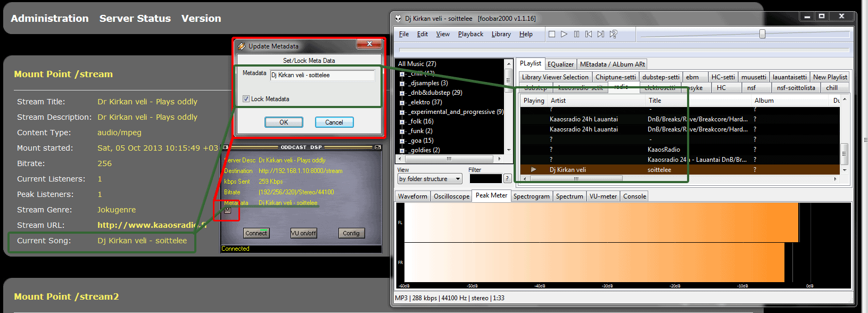Screen dimensions: 868x313
Task: Expand the _goa (15) folder
Action: click(402, 141)
